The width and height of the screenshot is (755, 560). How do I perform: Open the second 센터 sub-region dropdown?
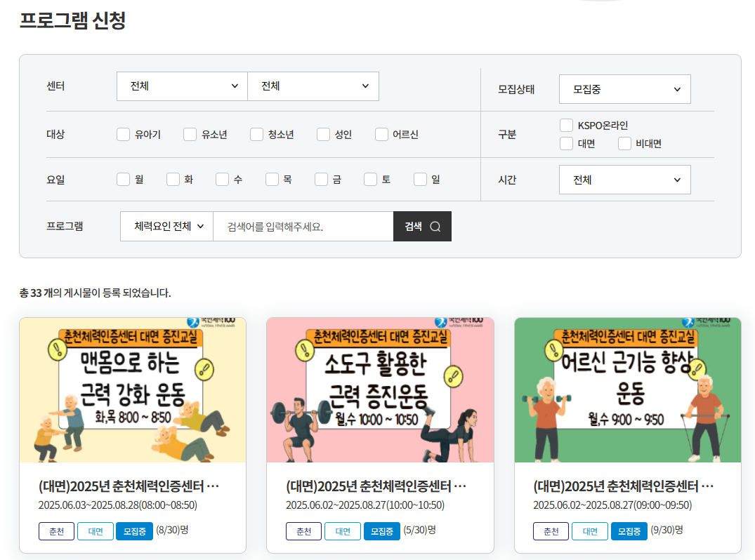coord(313,86)
